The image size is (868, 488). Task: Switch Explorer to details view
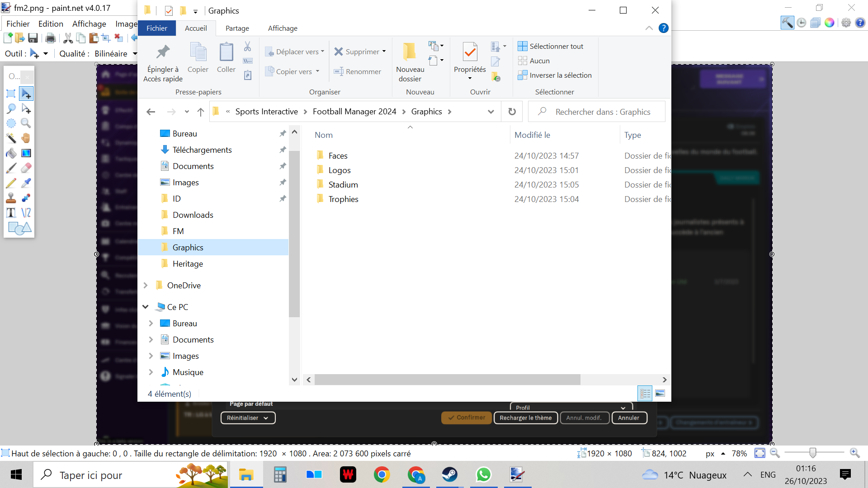[x=645, y=394]
